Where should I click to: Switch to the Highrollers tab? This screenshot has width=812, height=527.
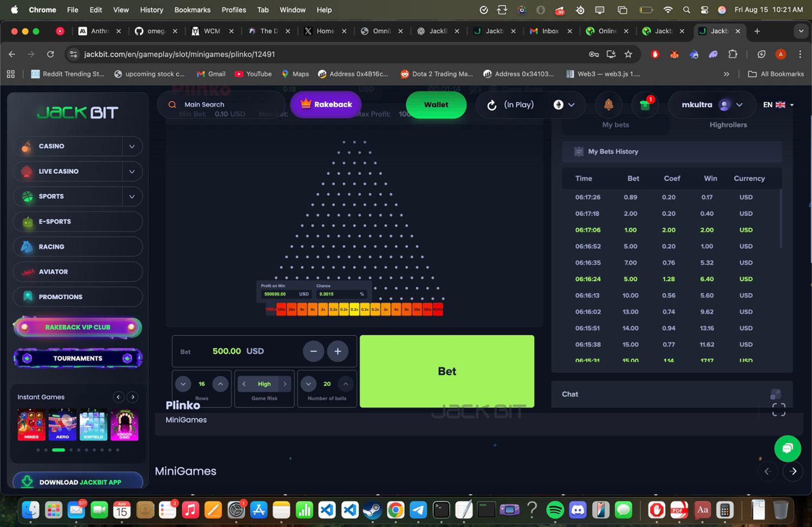728,125
